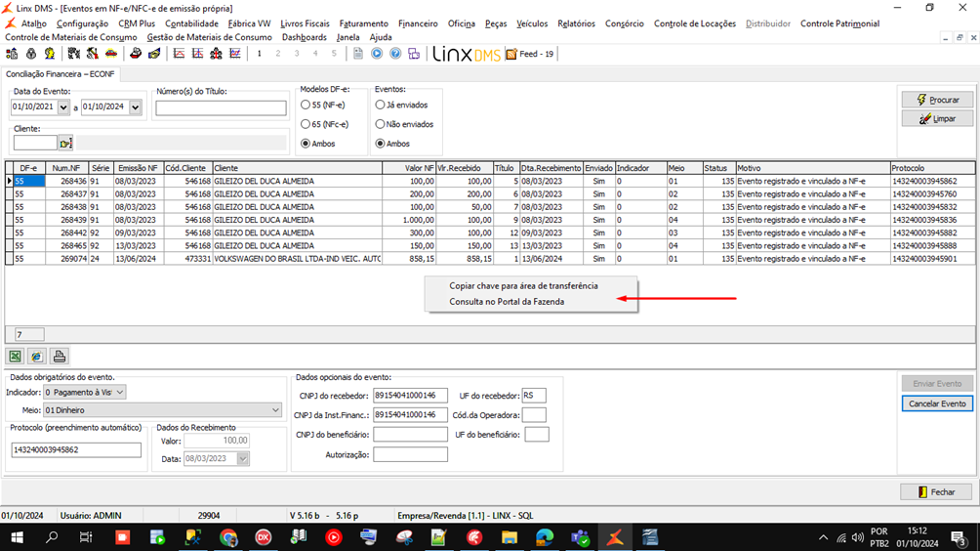Expand the Meio 01 Dinheiro combo box
The height and width of the screenshot is (551, 980).
pyautogui.click(x=275, y=410)
